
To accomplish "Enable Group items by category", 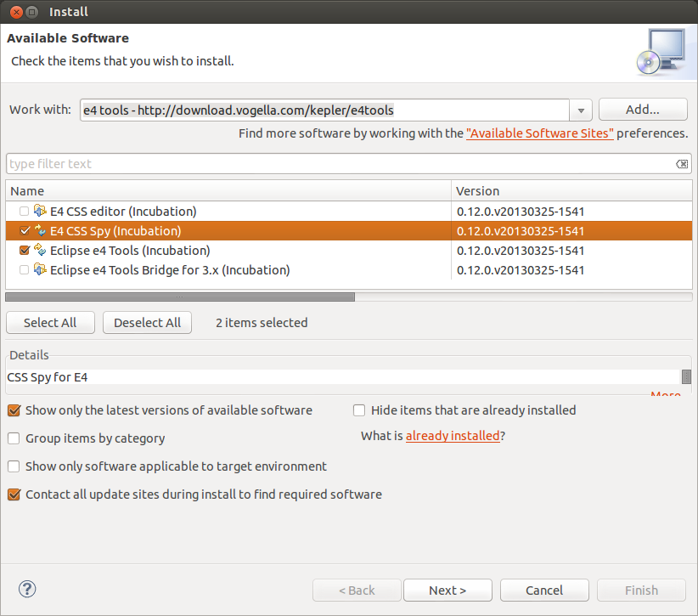I will pyautogui.click(x=14, y=438).
